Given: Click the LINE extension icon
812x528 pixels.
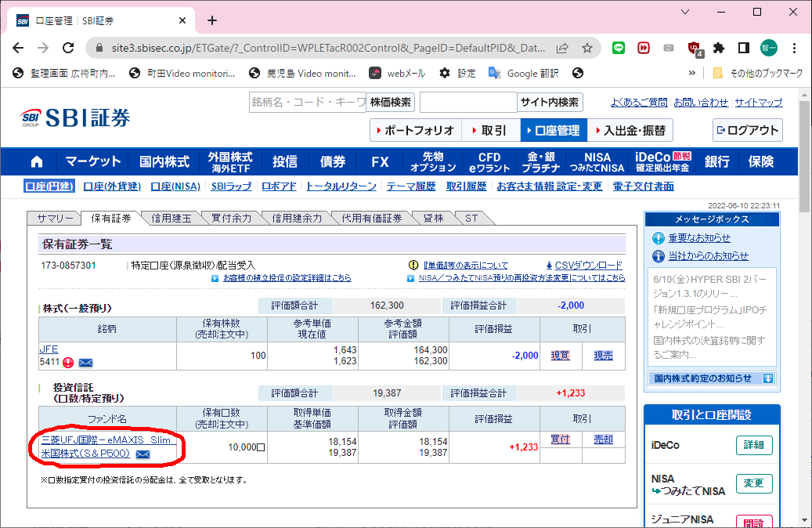Looking at the screenshot, I should 618,48.
